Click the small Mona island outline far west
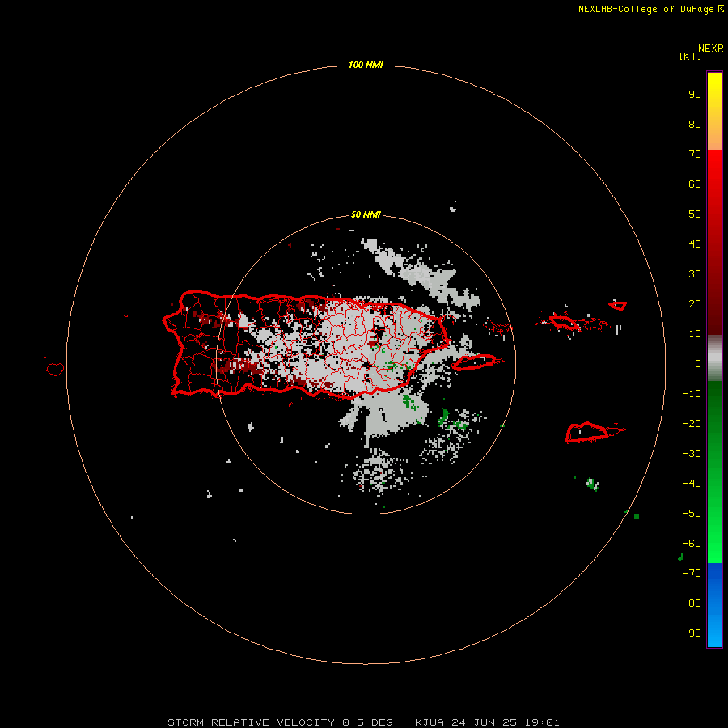Image resolution: width=728 pixels, height=728 pixels. coord(55,369)
